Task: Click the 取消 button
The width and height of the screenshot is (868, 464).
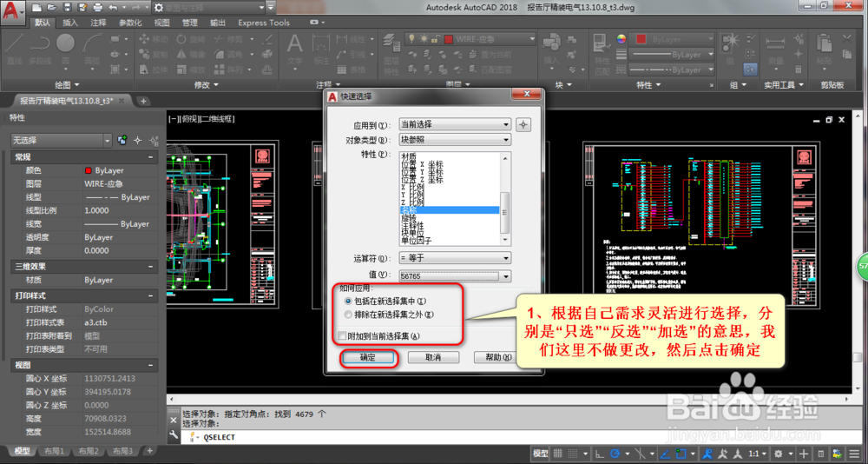Action: click(433, 358)
